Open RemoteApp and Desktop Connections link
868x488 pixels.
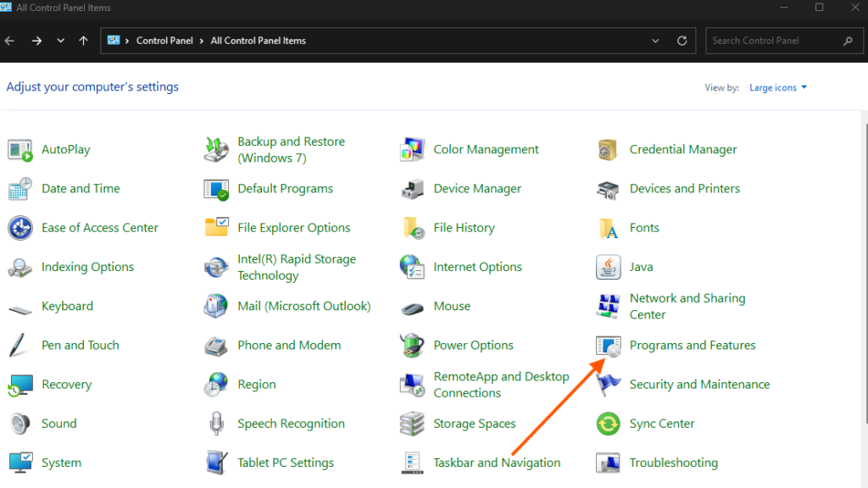point(501,385)
